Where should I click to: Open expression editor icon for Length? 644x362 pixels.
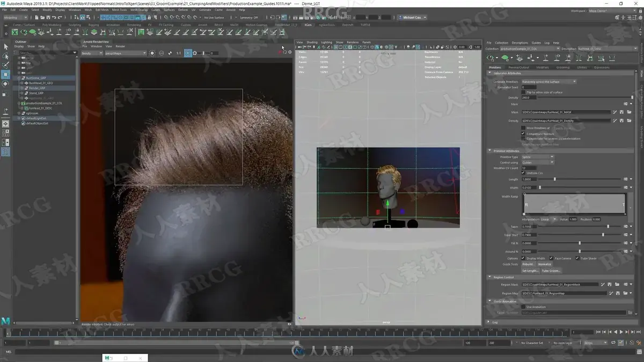[x=625, y=179]
